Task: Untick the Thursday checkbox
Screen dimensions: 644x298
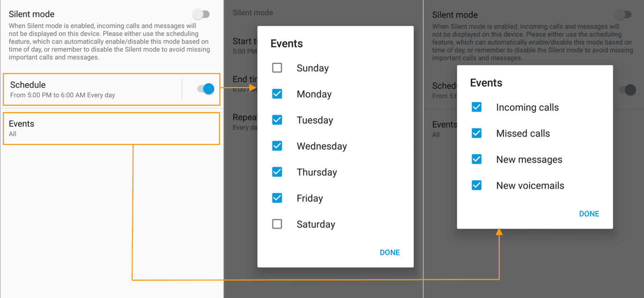Action: tap(277, 172)
